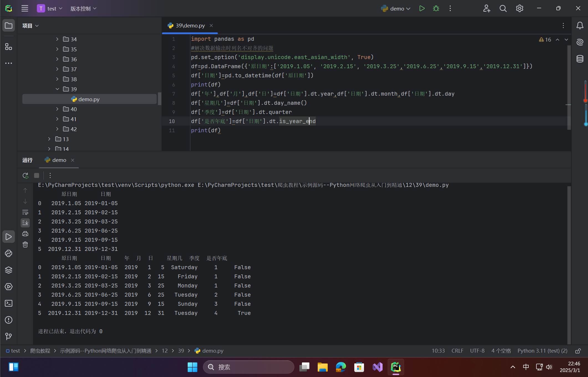Open the Git version control tool window
Screen dimensions: 588x377
click(9, 337)
